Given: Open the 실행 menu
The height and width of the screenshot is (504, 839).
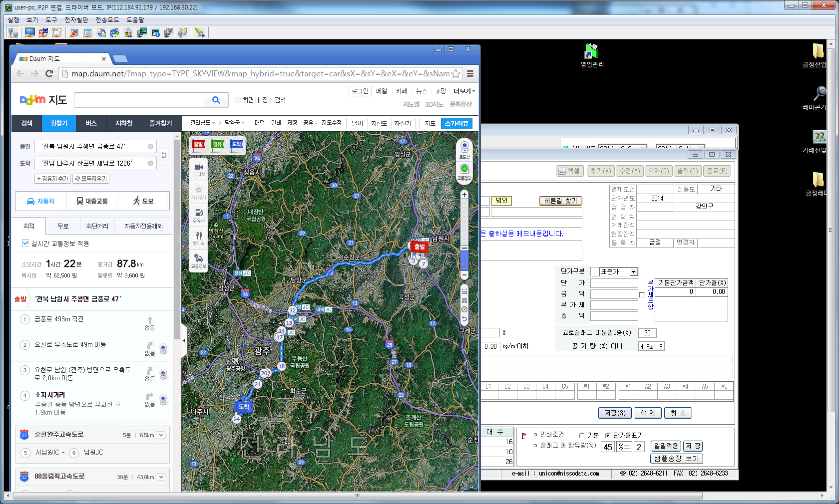Looking at the screenshot, I should [x=13, y=20].
